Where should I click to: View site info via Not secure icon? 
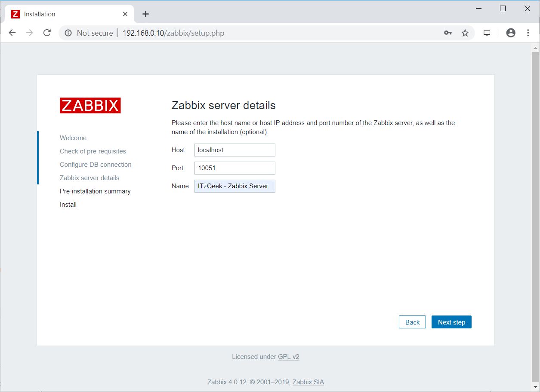(x=68, y=33)
